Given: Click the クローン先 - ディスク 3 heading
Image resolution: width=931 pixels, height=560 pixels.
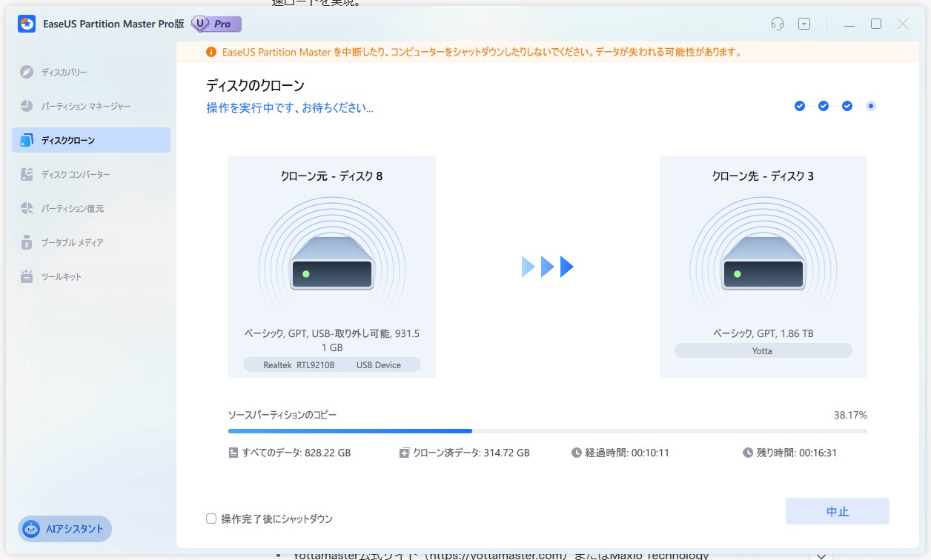Looking at the screenshot, I should point(763,176).
